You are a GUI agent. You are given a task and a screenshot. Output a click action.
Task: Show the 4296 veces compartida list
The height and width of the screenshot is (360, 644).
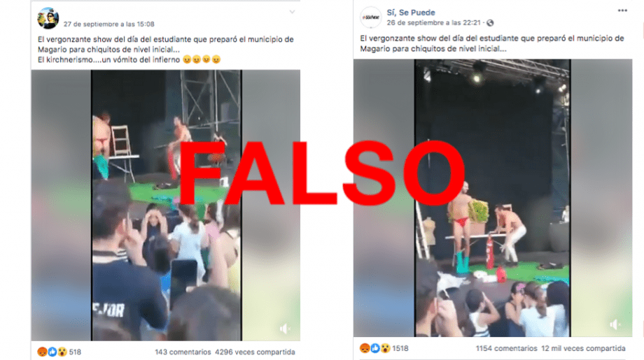tap(255, 352)
